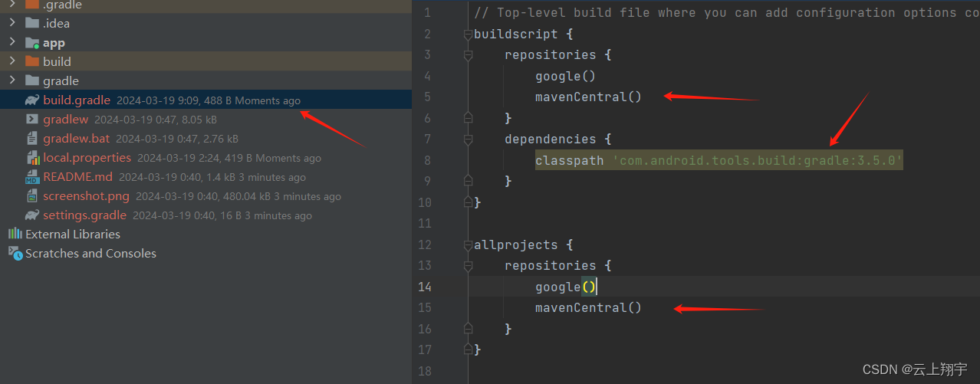Select the gradlew file
Image resolution: width=980 pixels, height=384 pixels.
click(65, 119)
